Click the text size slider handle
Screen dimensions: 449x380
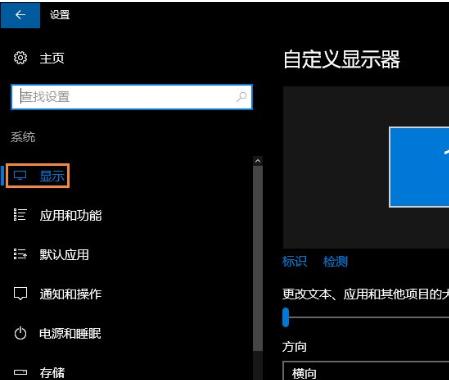click(286, 317)
